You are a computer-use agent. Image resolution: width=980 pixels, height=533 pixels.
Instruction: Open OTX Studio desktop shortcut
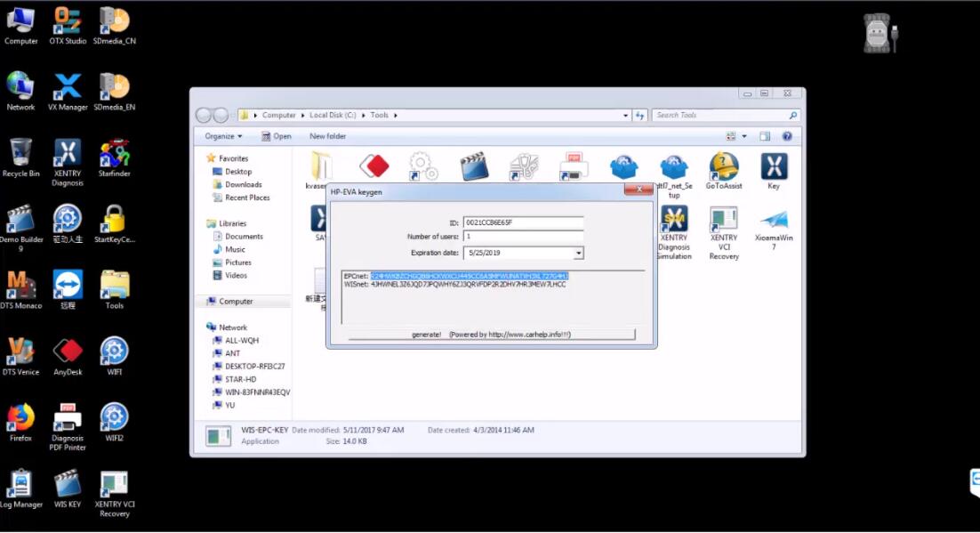(68, 25)
